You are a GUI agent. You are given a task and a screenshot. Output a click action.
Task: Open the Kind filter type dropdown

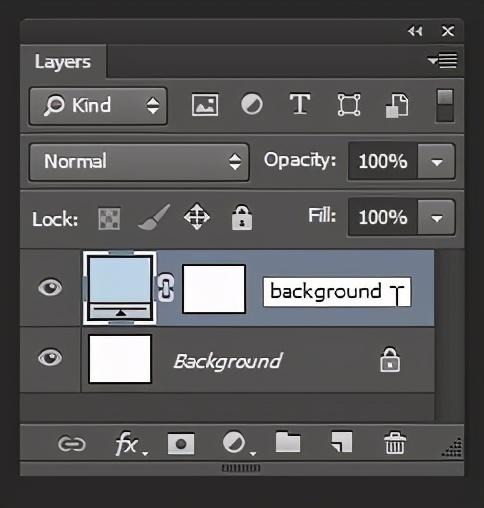pos(98,106)
